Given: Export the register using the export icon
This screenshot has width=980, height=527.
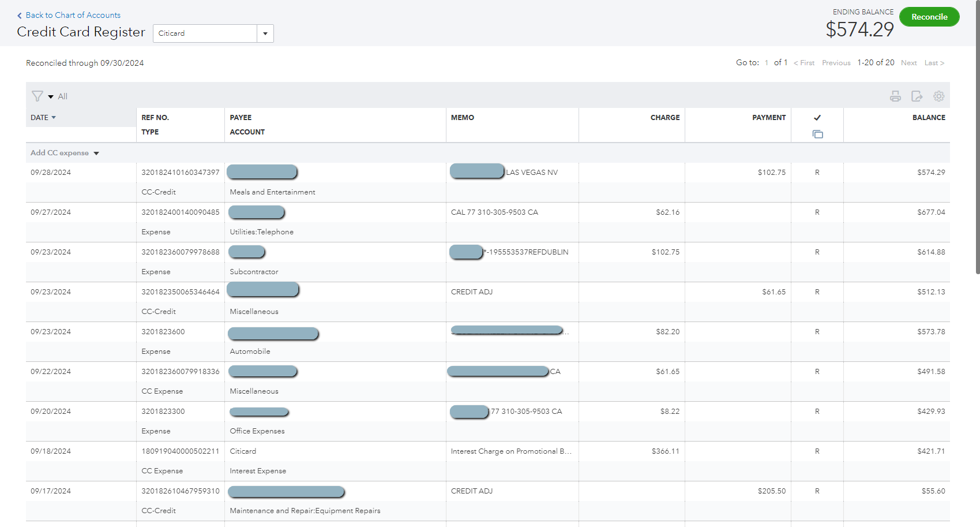Looking at the screenshot, I should tap(917, 96).
